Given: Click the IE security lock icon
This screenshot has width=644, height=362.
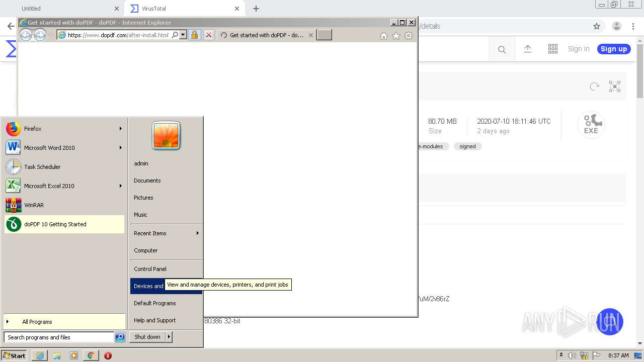Looking at the screenshot, I should coord(194,35).
